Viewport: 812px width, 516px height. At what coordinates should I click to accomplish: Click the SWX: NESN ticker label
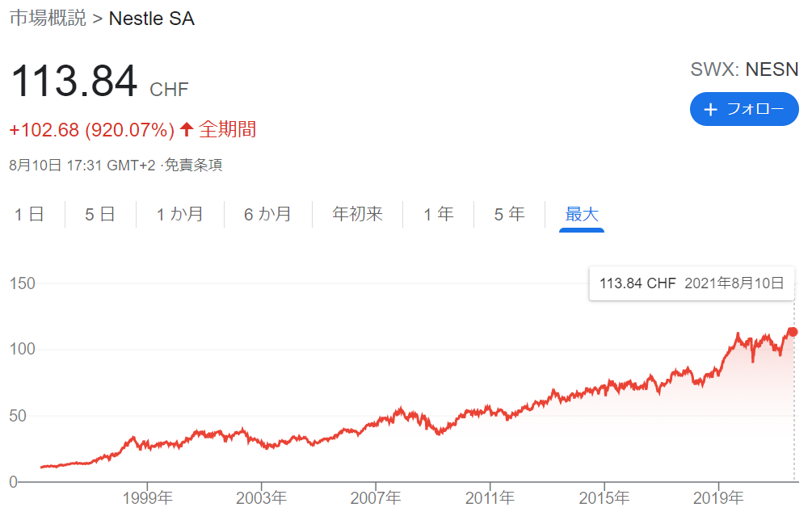(x=744, y=69)
